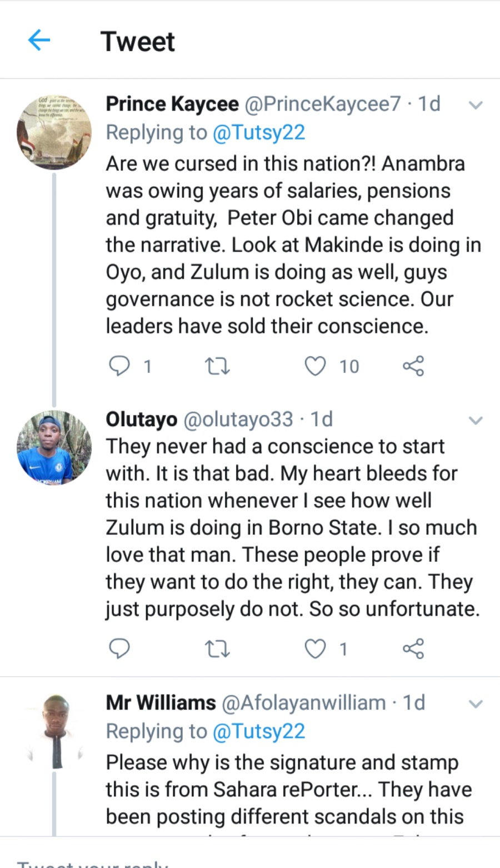Open Olutayo's profile picture

click(x=54, y=447)
